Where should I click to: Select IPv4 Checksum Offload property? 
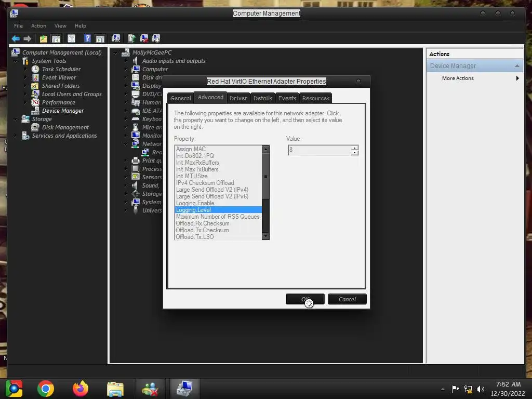[x=218, y=183]
